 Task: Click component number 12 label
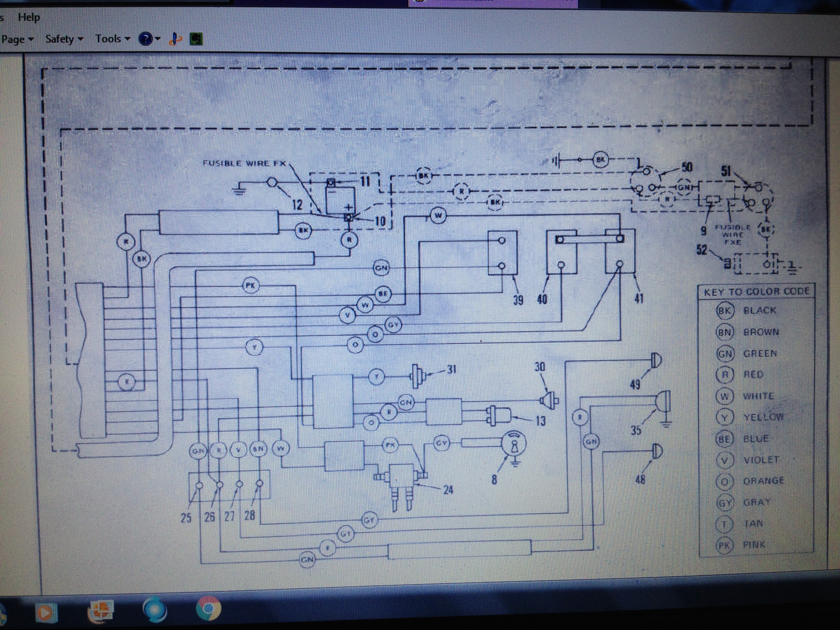[x=297, y=205]
